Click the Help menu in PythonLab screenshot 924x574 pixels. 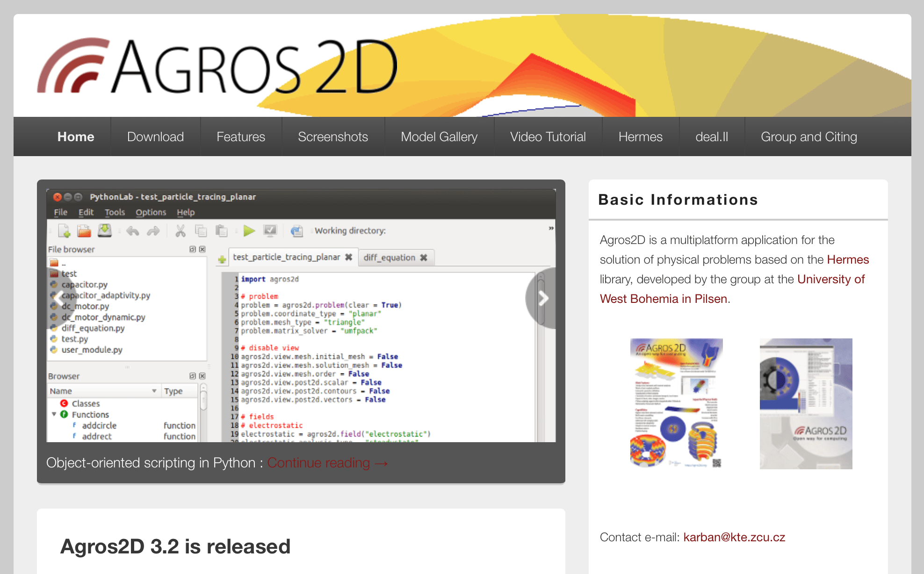click(x=186, y=212)
